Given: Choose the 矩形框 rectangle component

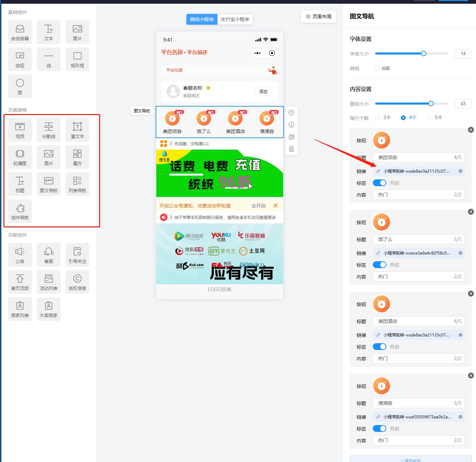Looking at the screenshot, I should [x=77, y=59].
